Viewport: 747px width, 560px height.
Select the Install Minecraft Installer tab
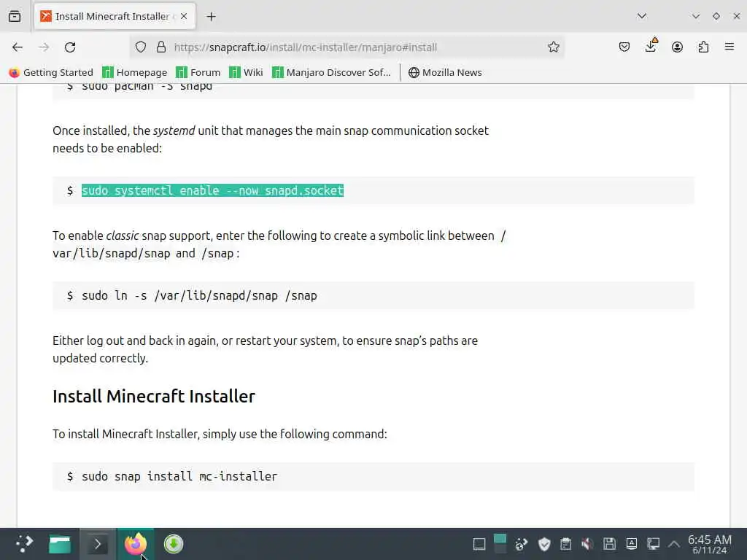[x=114, y=16]
